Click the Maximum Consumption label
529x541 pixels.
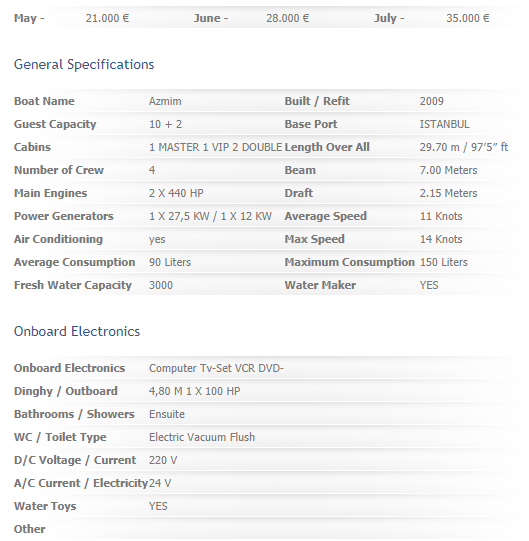[349, 262]
